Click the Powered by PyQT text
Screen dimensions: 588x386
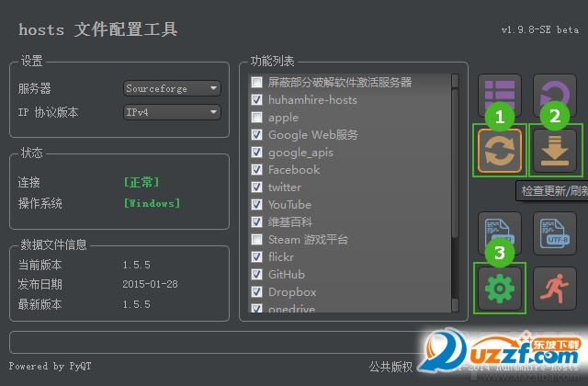tap(50, 366)
